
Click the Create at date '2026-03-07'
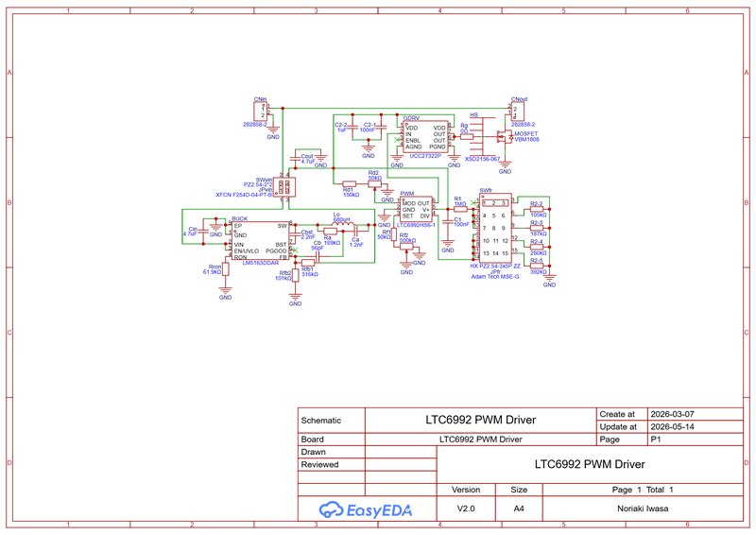coord(672,414)
